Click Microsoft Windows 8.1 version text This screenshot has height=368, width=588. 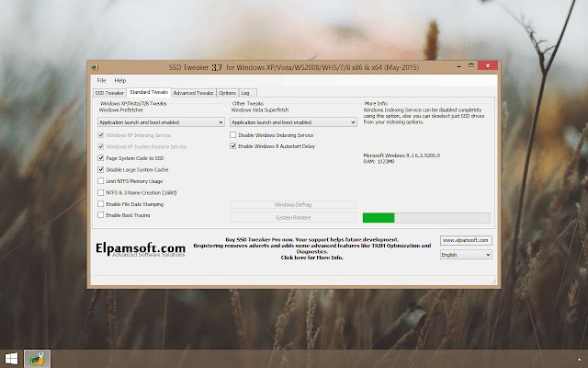(x=401, y=155)
